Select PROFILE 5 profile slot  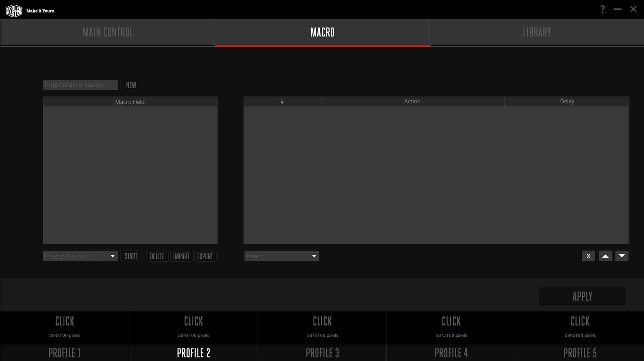pyautogui.click(x=580, y=353)
